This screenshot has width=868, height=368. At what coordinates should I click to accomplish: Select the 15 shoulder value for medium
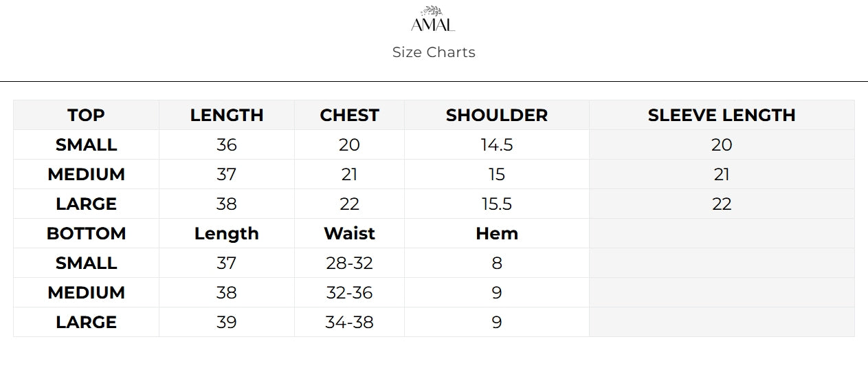[x=496, y=175]
